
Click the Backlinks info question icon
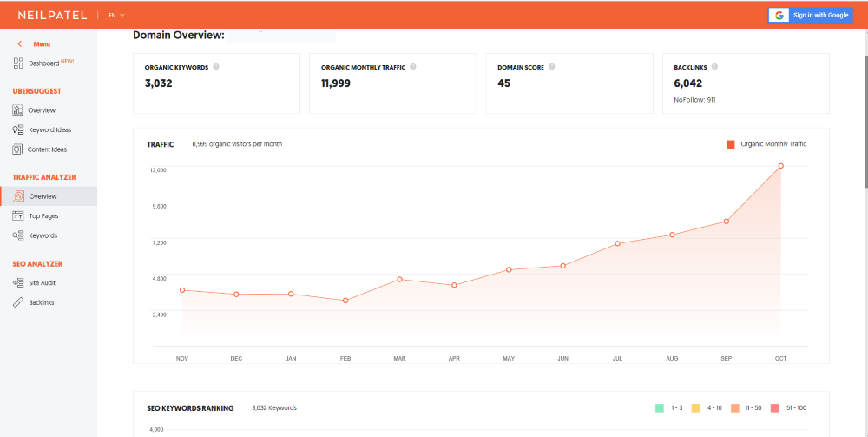click(x=714, y=67)
